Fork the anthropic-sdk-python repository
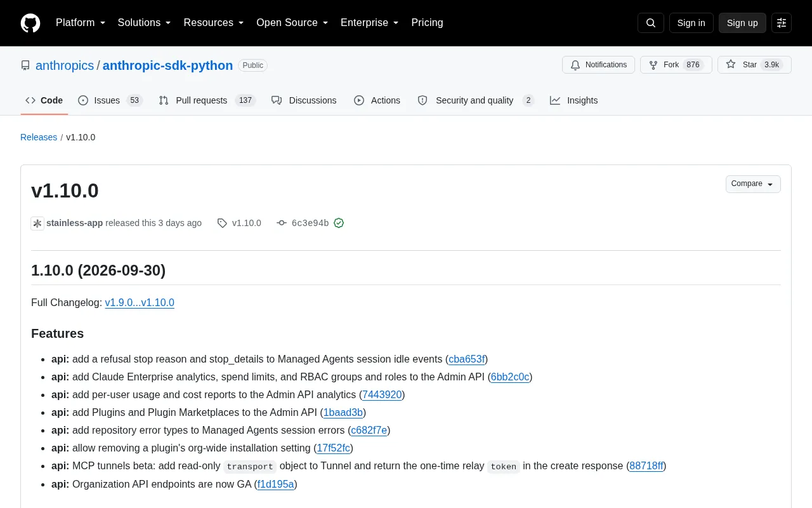The image size is (812, 508). tap(676, 65)
